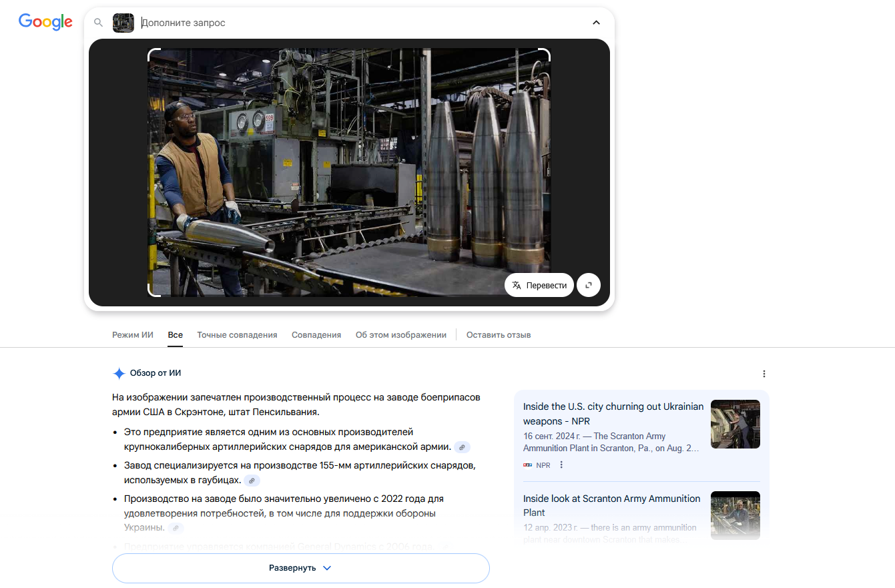Viewport: 895px width, 588px height.
Task: Click the snippet text dated "12 апр. 2023 г."
Action: [610, 533]
